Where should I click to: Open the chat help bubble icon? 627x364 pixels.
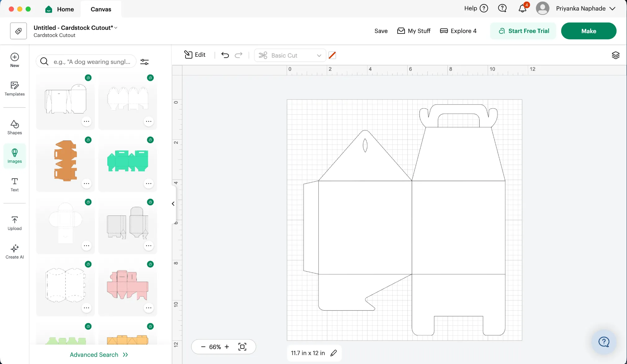[502, 8]
